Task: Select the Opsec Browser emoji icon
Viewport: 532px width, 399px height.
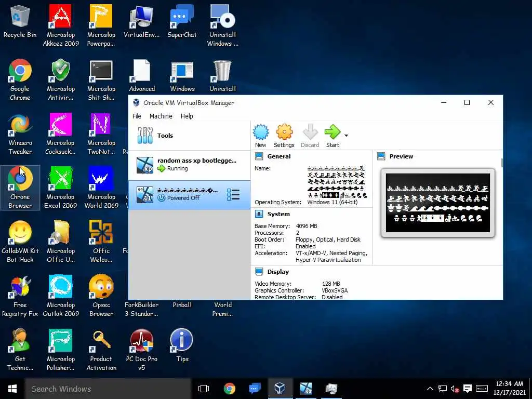Action: coord(101,296)
